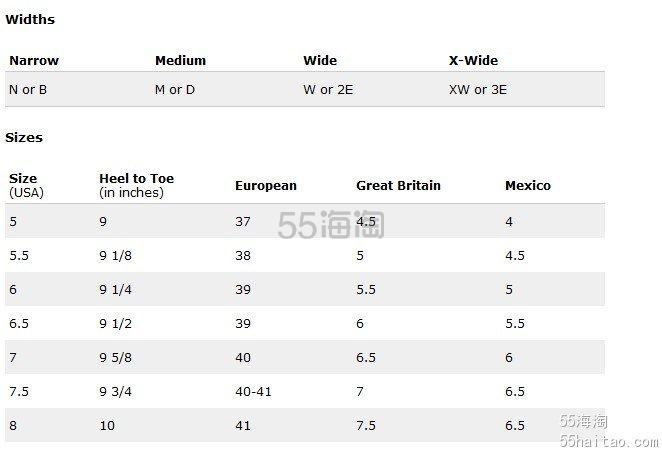662x450 pixels.
Task: Select the X-Wide column header
Action: coord(473,60)
